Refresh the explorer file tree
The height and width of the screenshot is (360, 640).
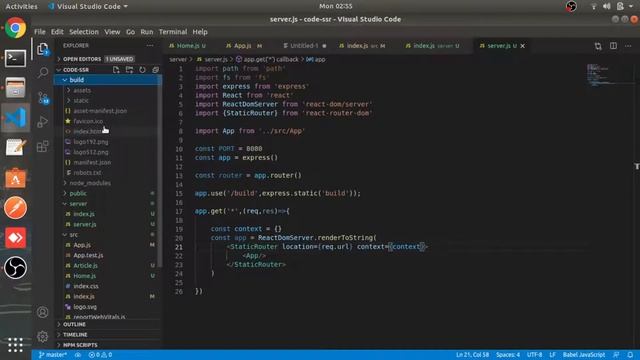142,70
